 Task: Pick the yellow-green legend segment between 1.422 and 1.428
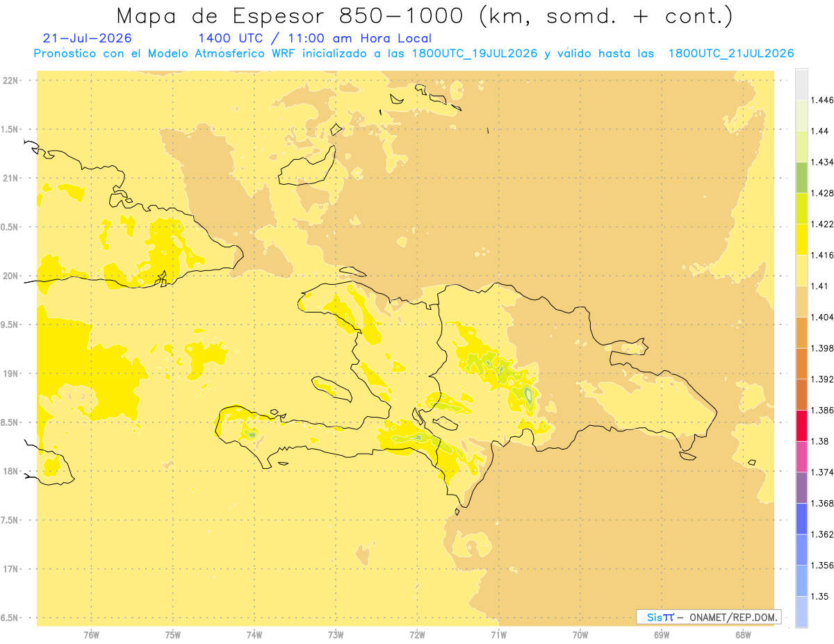click(801, 208)
